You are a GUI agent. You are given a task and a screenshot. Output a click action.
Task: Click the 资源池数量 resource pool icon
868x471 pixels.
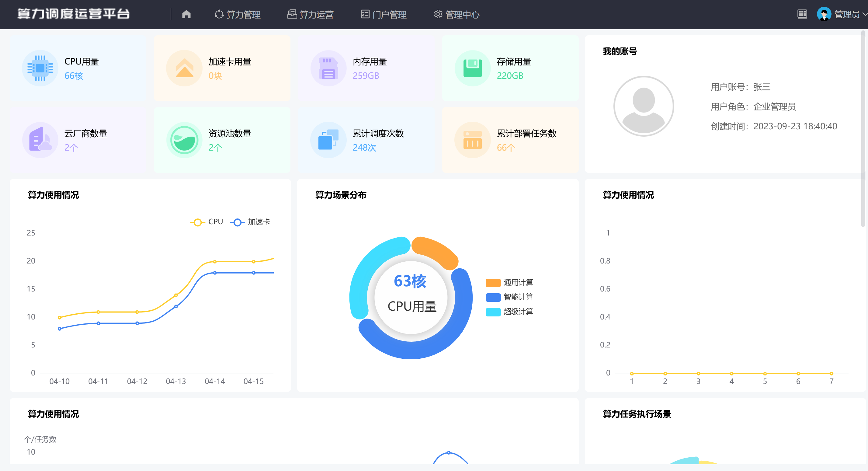click(184, 140)
